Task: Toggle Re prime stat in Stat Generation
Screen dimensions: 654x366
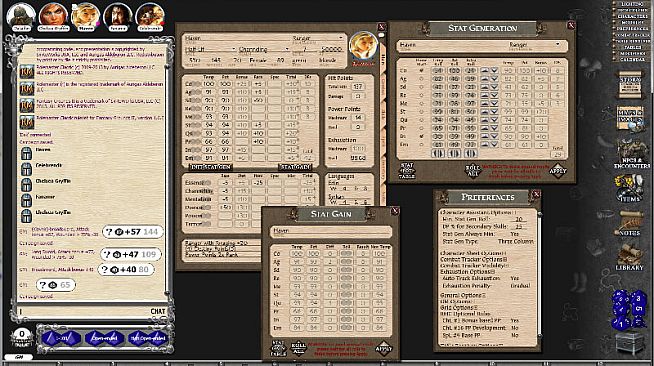Action: [x=421, y=95]
